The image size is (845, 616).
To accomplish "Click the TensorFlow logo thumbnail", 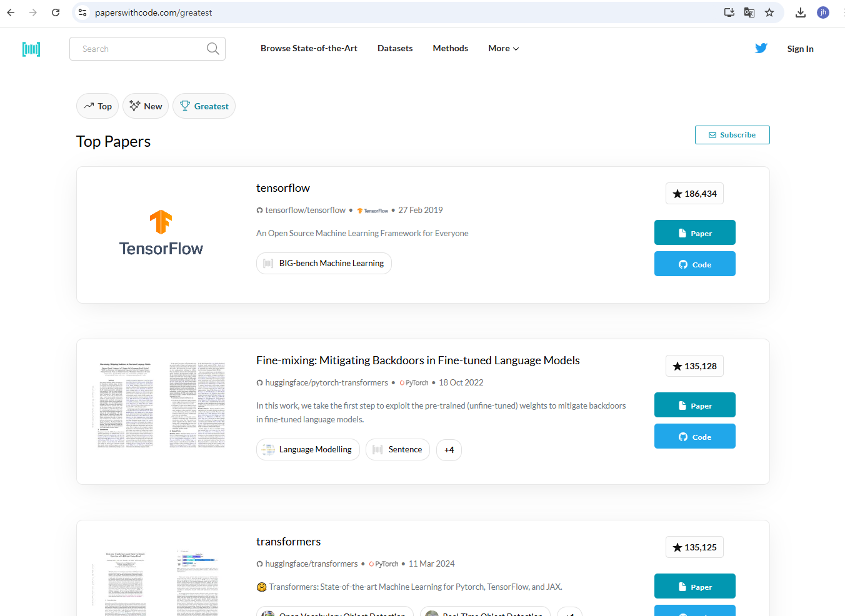I will pyautogui.click(x=161, y=234).
